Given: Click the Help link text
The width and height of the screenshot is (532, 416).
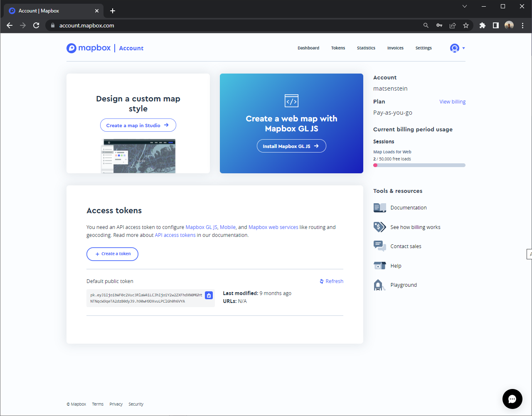Looking at the screenshot, I should click(396, 266).
